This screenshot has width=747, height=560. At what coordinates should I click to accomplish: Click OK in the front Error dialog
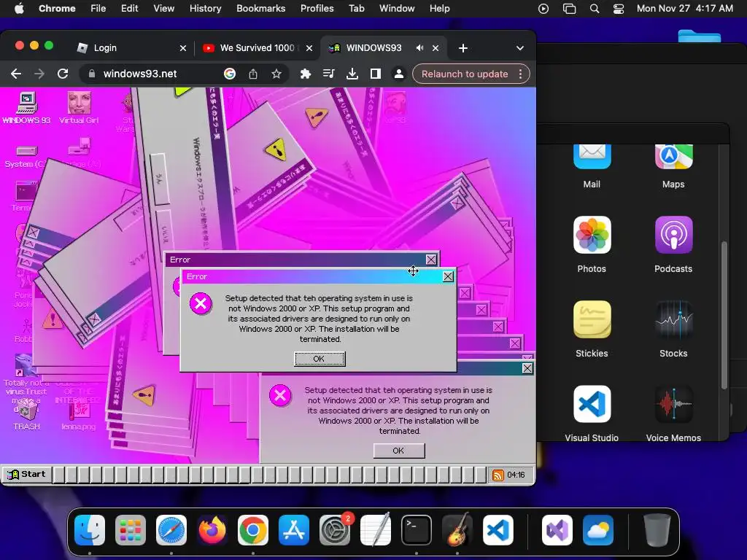(320, 359)
